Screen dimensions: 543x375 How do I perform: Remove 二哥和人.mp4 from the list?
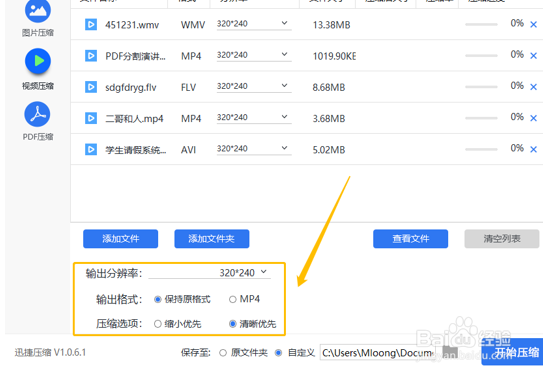[x=533, y=118]
